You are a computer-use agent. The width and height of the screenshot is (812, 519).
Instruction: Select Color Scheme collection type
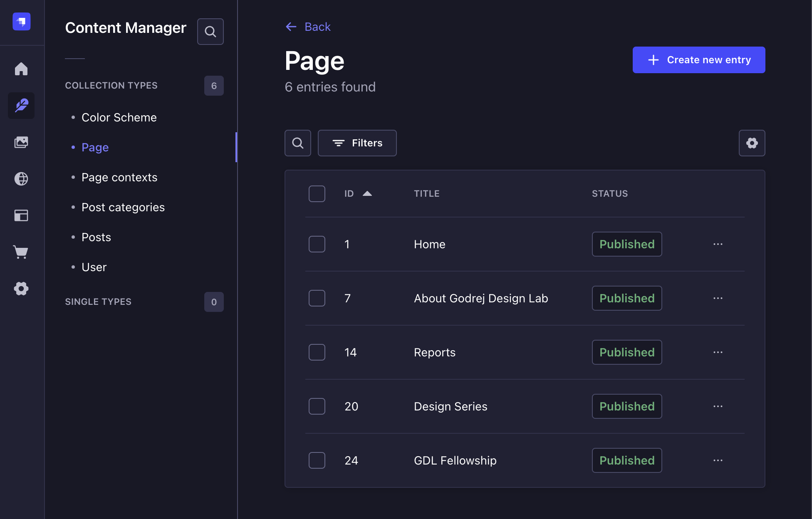click(x=119, y=117)
